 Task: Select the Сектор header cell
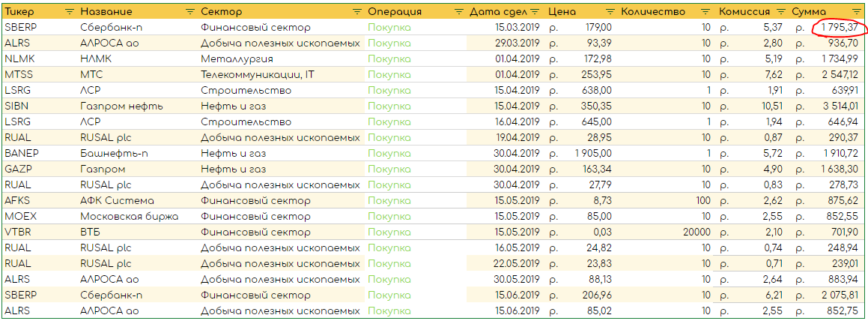(x=282, y=12)
